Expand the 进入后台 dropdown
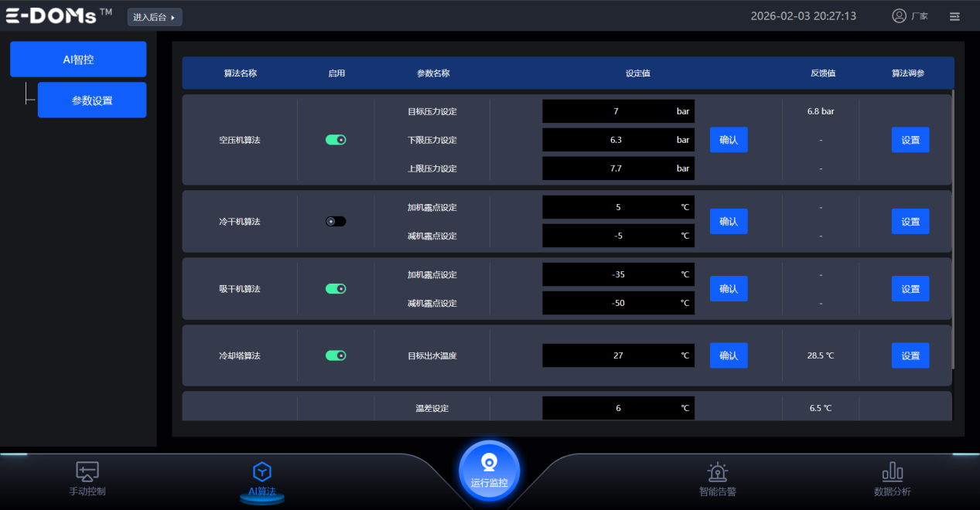 coord(155,17)
